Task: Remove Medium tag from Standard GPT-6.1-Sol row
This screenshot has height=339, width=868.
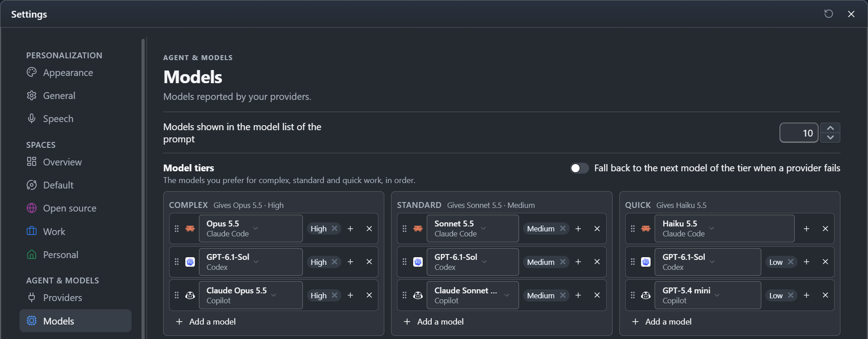Action: [x=563, y=262]
